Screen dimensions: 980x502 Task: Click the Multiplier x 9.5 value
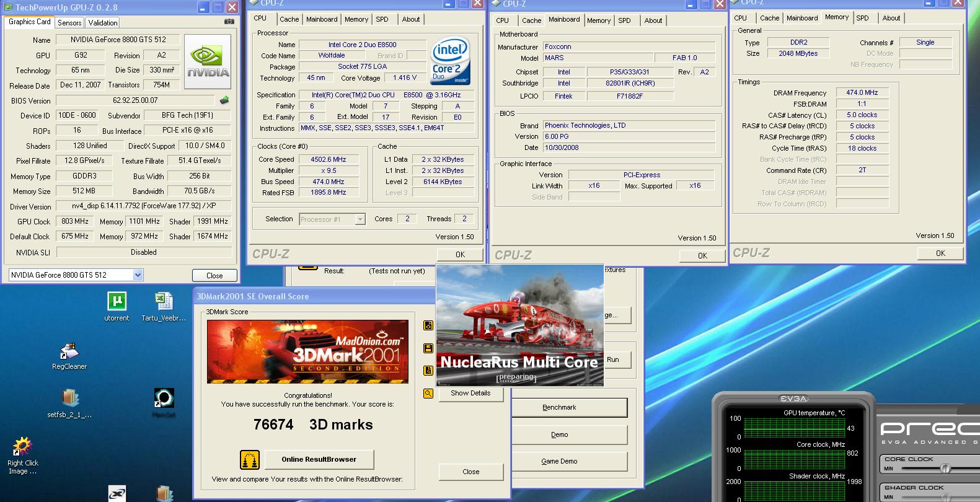tap(329, 170)
